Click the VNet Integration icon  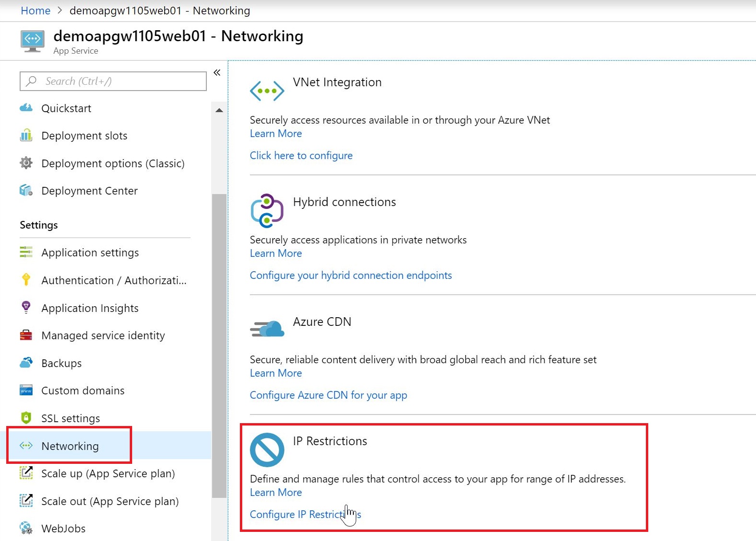(267, 91)
